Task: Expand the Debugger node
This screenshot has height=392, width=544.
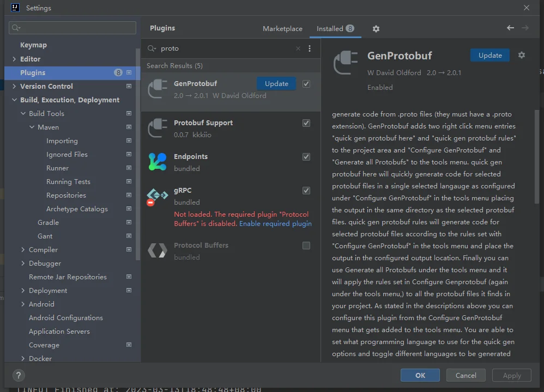Action: 23,263
